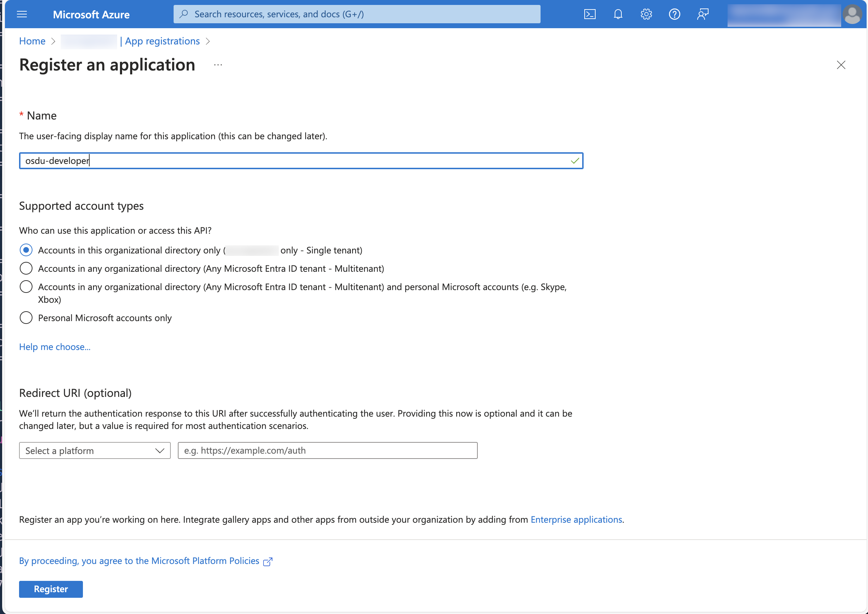Viewport: 868px width, 614px height.
Task: Click the settings gear icon
Action: [x=645, y=13]
